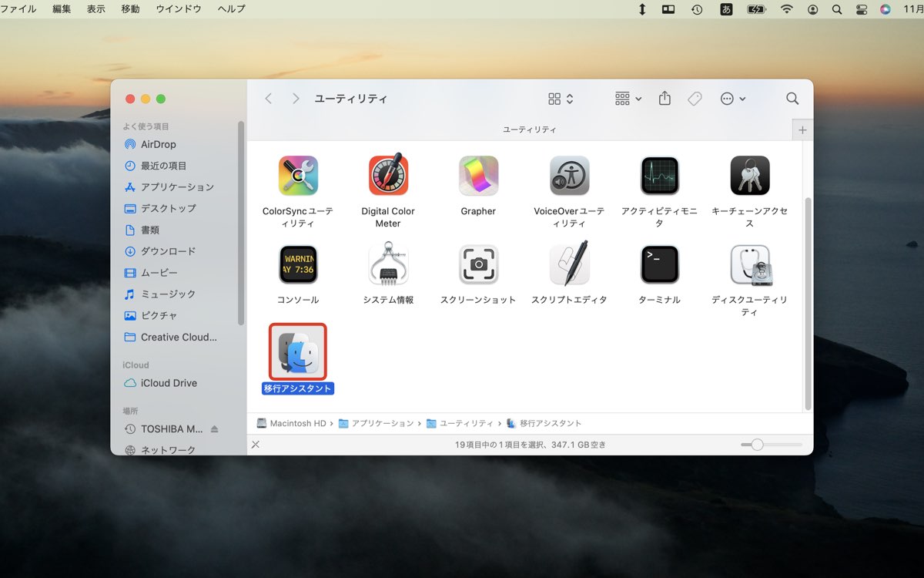The width and height of the screenshot is (924, 578).
Task: Adjust the icon size slider
Action: (x=758, y=444)
